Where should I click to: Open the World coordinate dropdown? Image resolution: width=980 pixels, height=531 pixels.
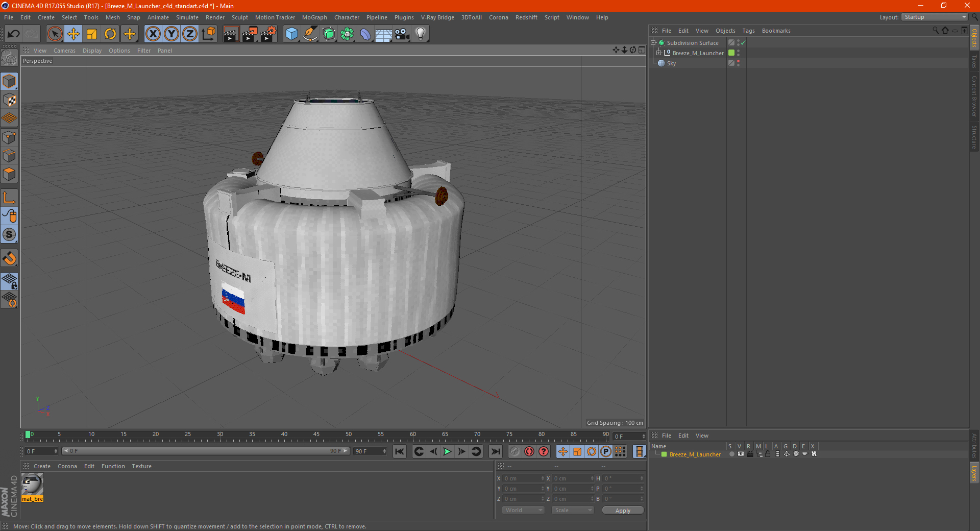tap(523, 510)
